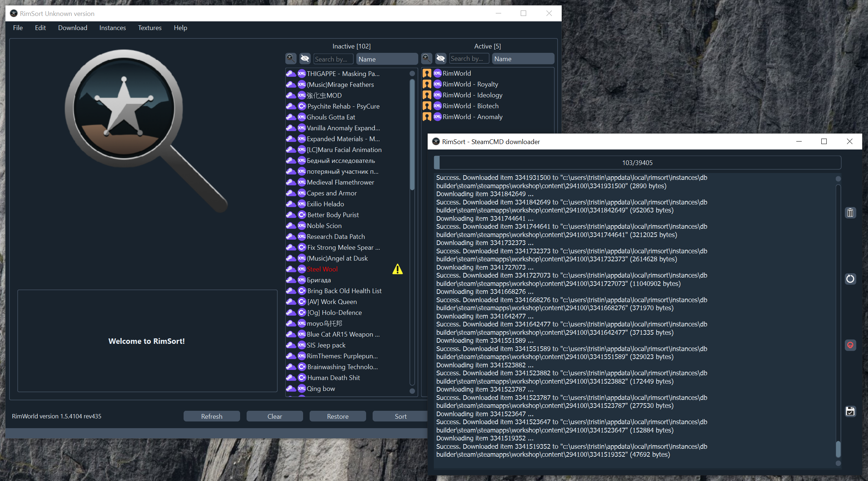Click the trash icon in SteamCMD downloader
Viewport: 868px width, 481px height.
[x=850, y=213]
